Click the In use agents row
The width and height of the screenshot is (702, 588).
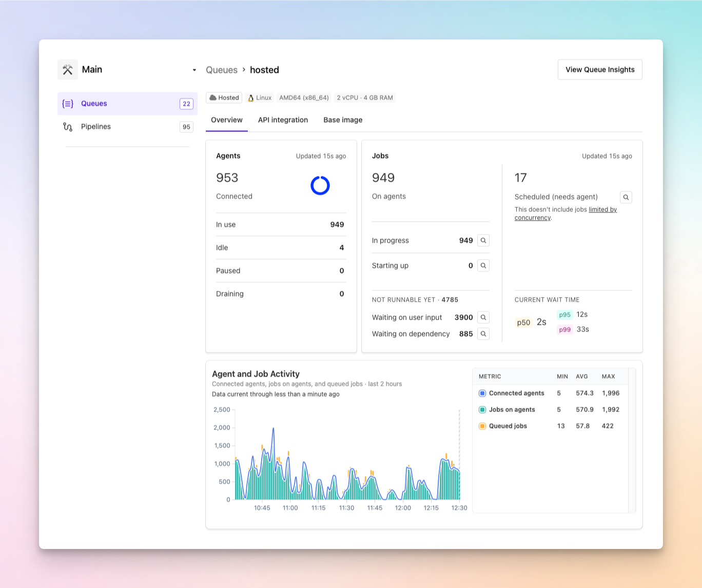[281, 225]
